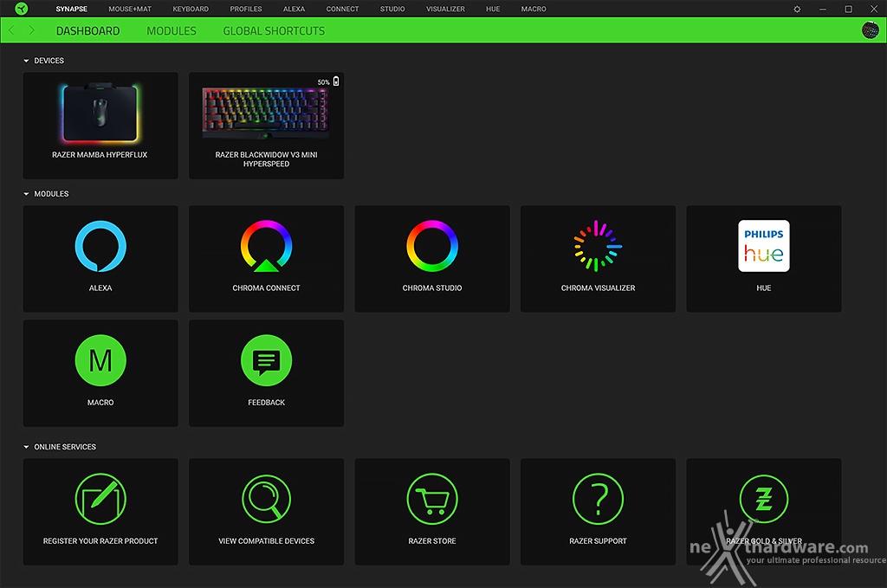This screenshot has width=887, height=588.
Task: Click the 50% battery text
Action: tap(324, 82)
